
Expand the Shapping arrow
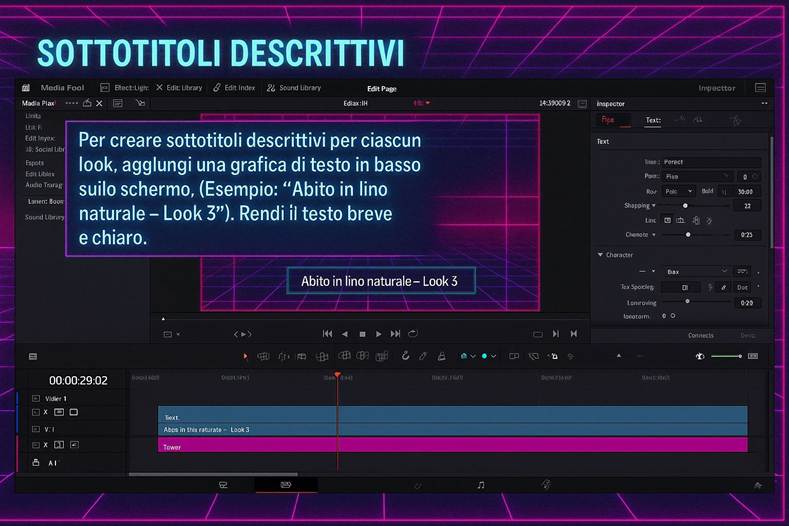(654, 205)
